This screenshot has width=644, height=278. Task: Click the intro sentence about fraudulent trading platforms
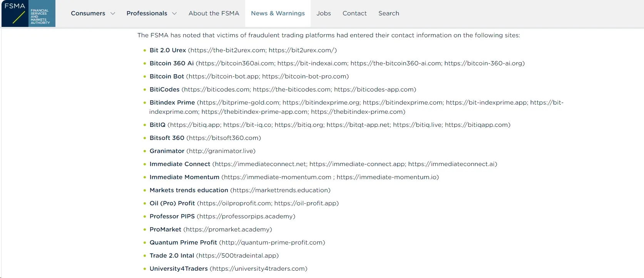click(x=329, y=35)
